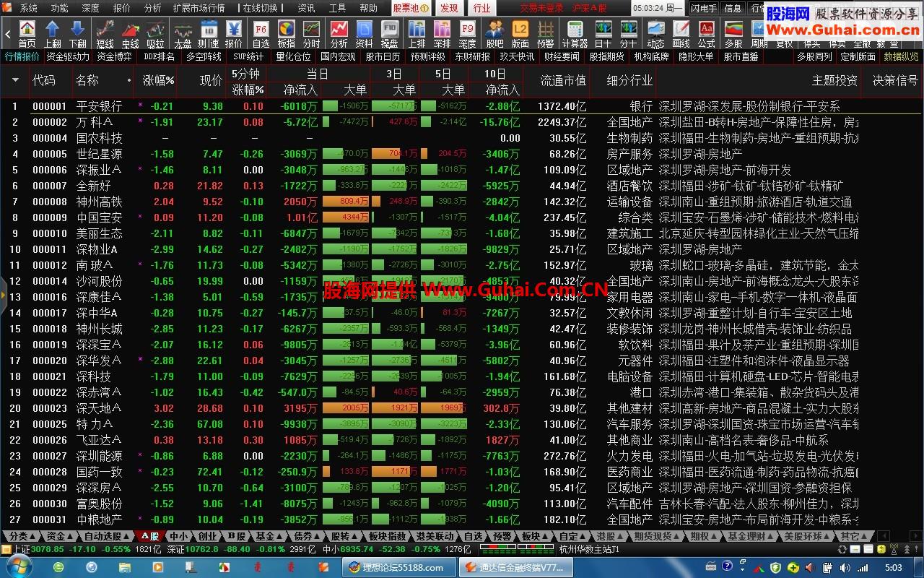Switch to the DDE排名 tab
Screen dimensions: 924x578
pos(159,56)
